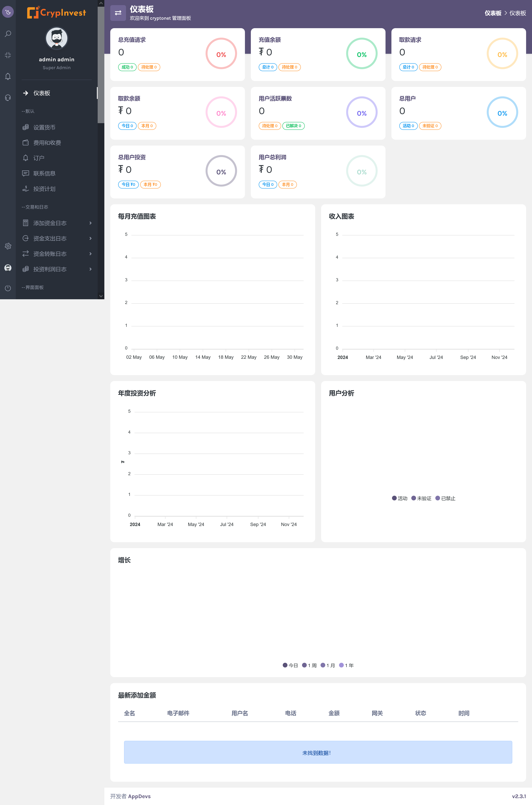Open the settings gear icon
This screenshot has height=805, width=532.
click(x=8, y=246)
